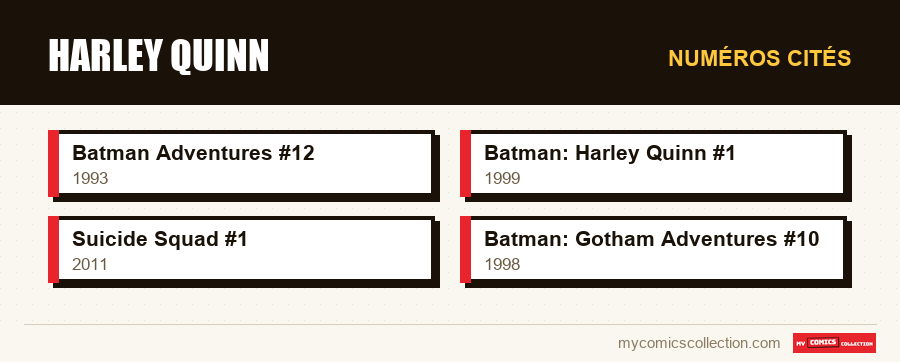The image size is (900, 362).
Task: Open the Suicide Squad #1 card
Action: (241, 250)
